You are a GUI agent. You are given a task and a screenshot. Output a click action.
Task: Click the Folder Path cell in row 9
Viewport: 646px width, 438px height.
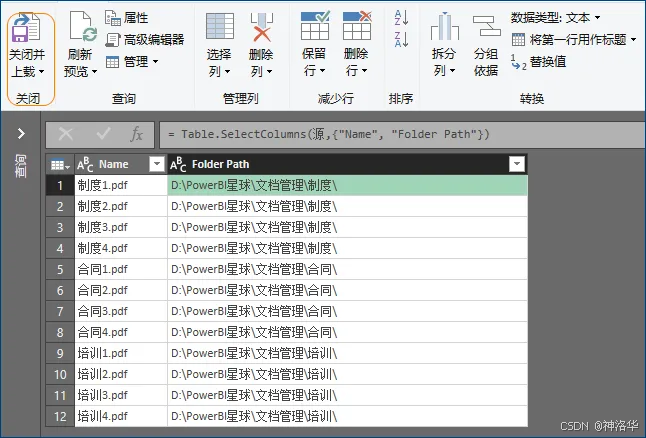coord(347,354)
